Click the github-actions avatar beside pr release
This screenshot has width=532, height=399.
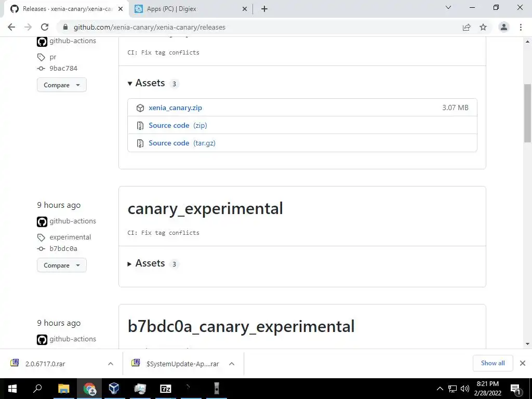(x=42, y=42)
